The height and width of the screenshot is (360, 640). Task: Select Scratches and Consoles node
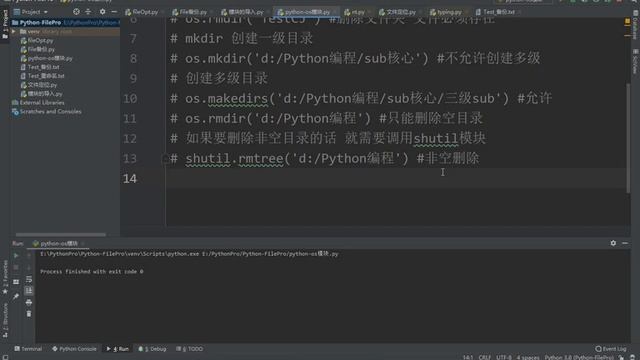click(x=47, y=111)
